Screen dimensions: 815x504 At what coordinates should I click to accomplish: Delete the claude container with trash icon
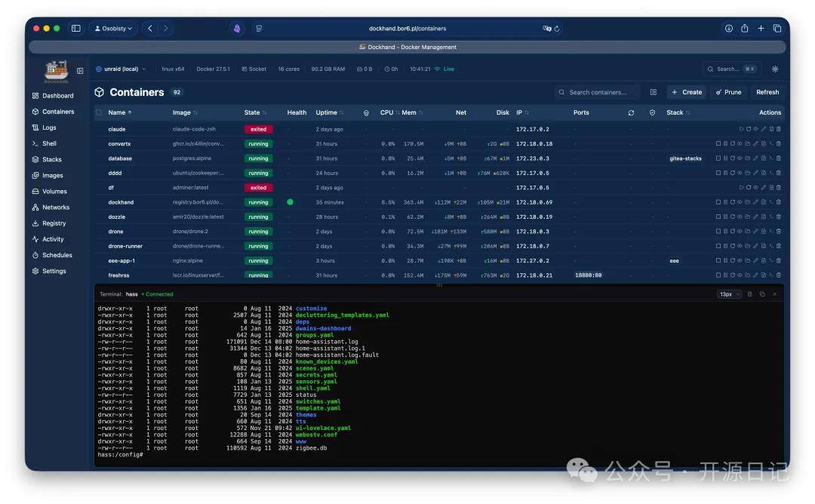click(x=779, y=129)
